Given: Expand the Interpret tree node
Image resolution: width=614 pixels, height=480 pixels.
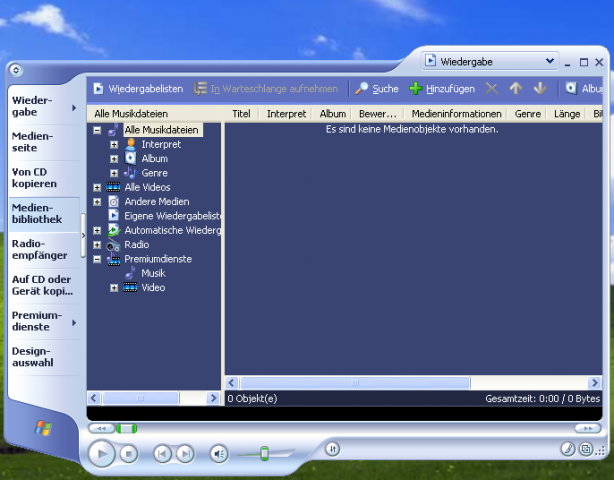Looking at the screenshot, I should click(x=114, y=145).
